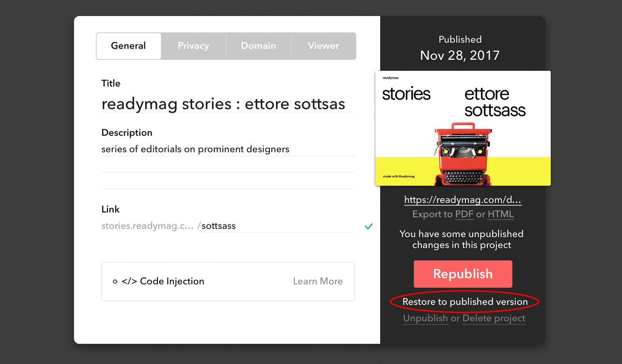The height and width of the screenshot is (364, 622).
Task: Click the </> Code Injection label
Action: 163,281
